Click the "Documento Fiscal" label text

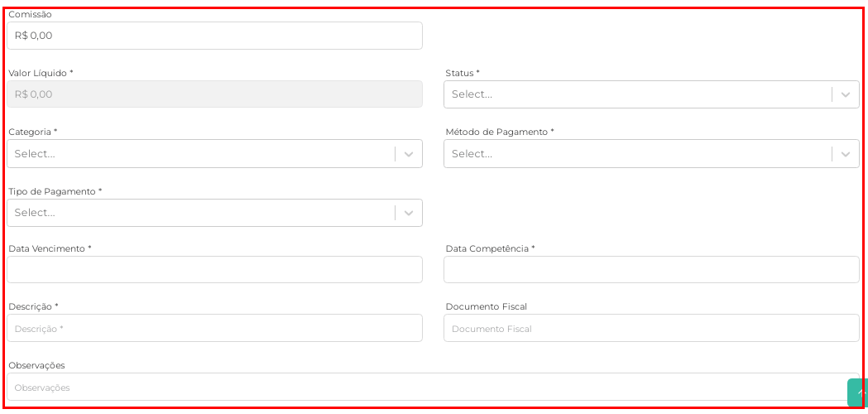pyautogui.click(x=486, y=306)
